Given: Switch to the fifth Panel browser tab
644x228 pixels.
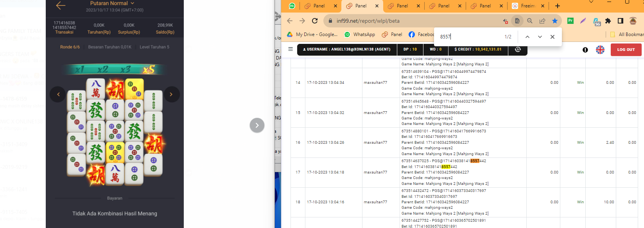Looking at the screenshot, I should (x=485, y=6).
